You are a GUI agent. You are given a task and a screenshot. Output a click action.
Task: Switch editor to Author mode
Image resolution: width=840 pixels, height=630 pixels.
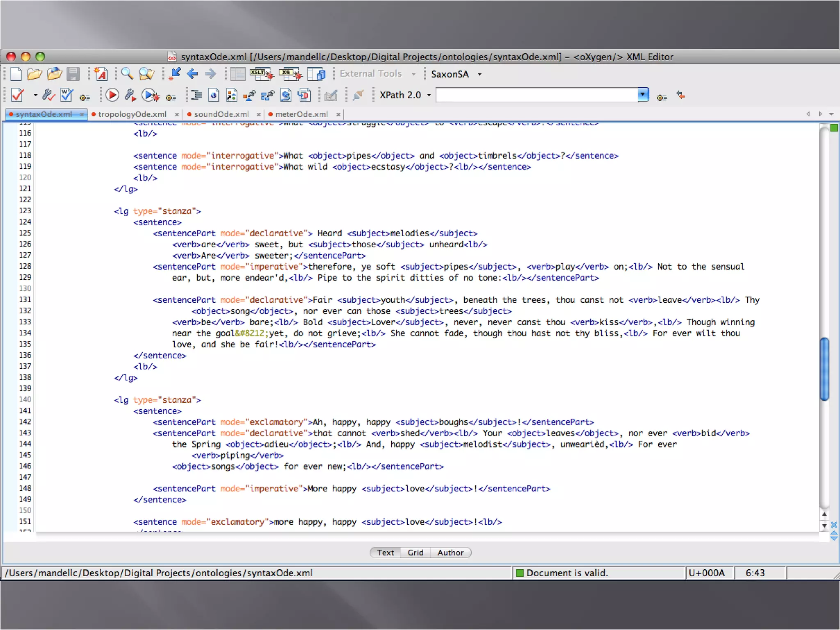[x=450, y=552]
